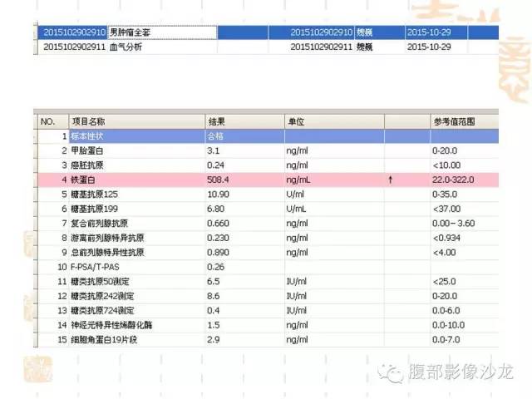The image size is (532, 399).
Task: Select the 总前列腺特异性抗原 item
Action: 107,253
